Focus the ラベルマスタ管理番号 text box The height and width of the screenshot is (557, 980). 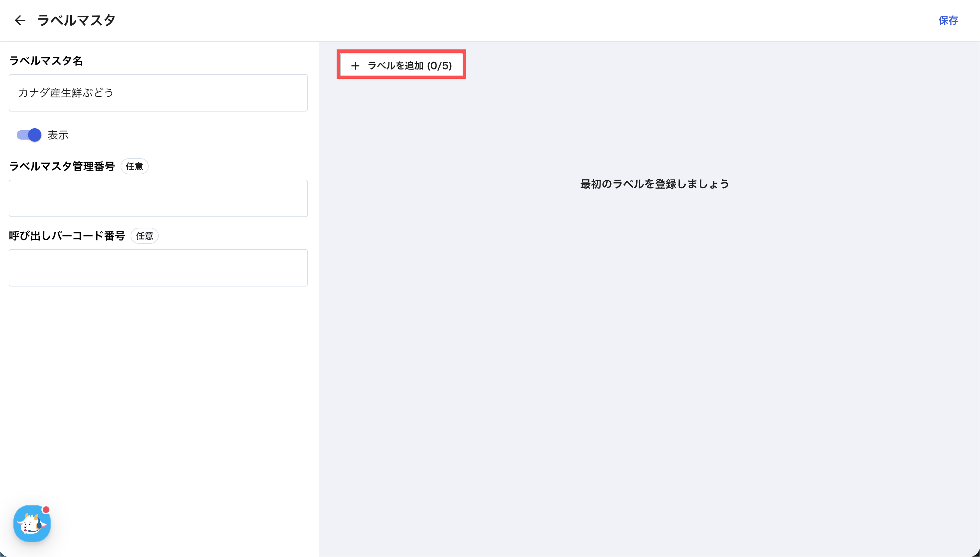pyautogui.click(x=158, y=198)
